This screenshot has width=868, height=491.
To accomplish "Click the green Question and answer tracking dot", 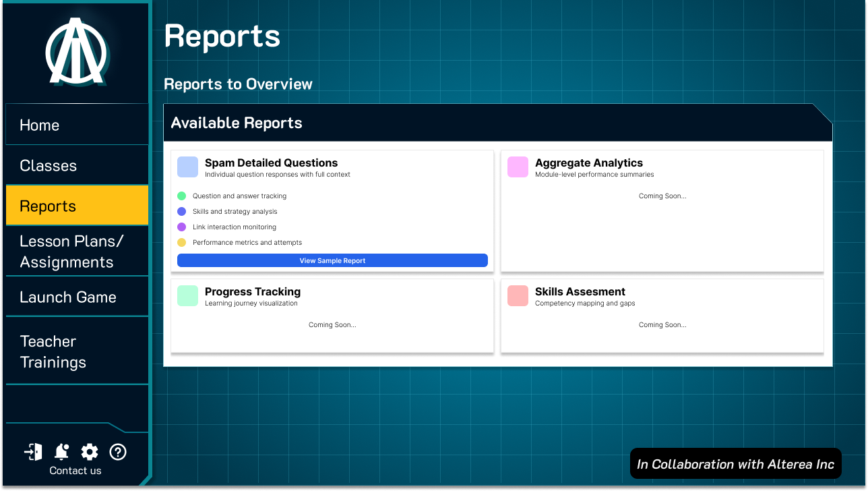I will click(x=181, y=196).
